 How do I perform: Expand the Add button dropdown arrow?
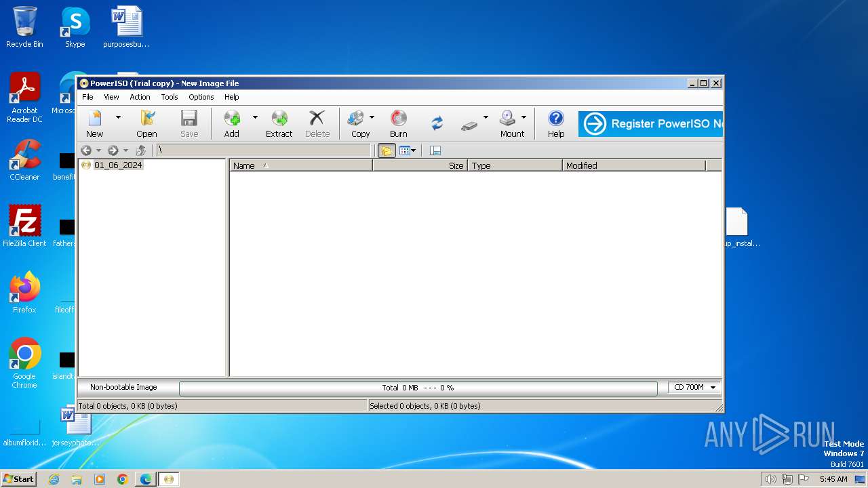255,117
